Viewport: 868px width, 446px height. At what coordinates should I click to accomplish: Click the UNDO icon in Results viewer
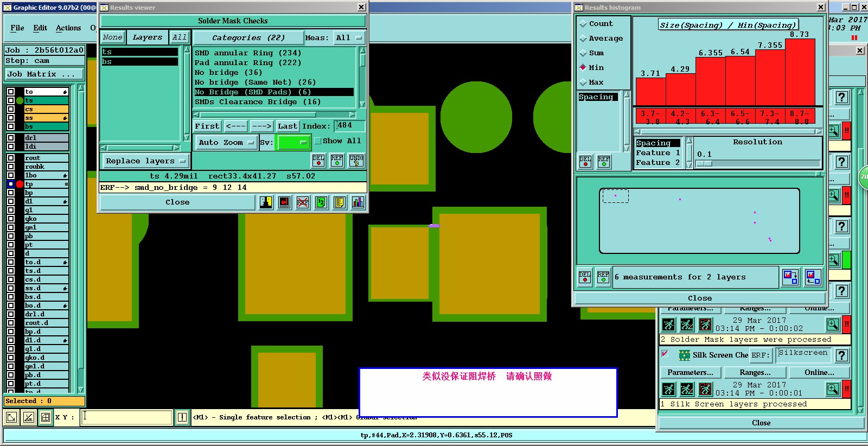356,161
